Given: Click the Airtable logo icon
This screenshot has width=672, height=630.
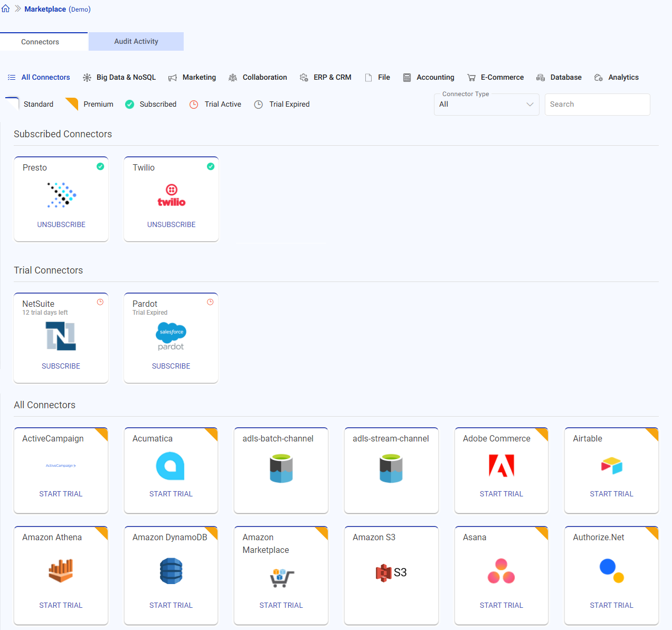Looking at the screenshot, I should tap(611, 466).
